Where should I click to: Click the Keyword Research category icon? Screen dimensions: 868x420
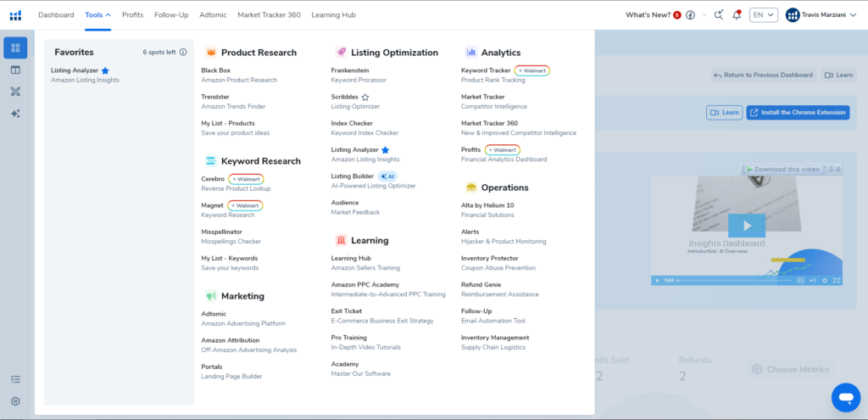(210, 160)
